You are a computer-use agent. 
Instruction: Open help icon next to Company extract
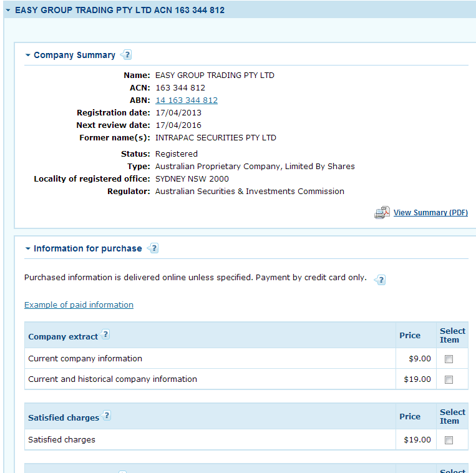[x=105, y=334]
